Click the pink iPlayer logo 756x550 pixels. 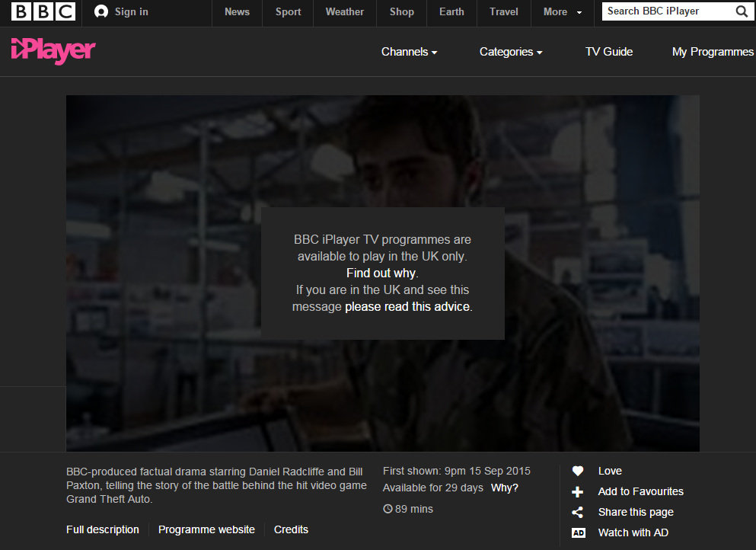pyautogui.click(x=53, y=50)
